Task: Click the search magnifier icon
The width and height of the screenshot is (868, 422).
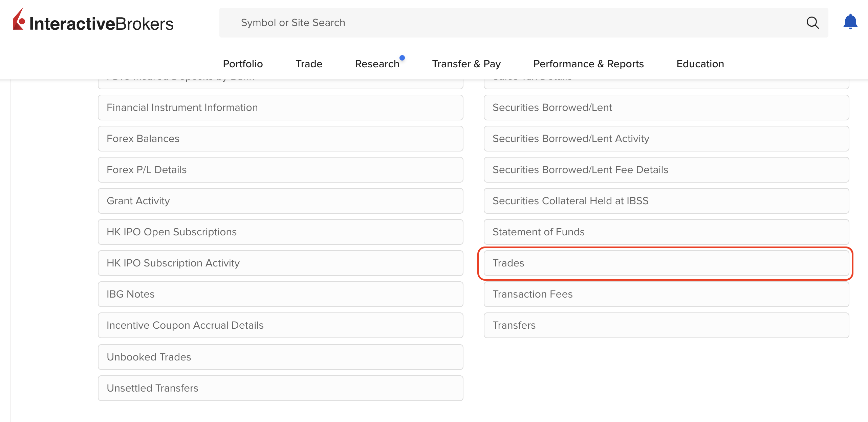Action: [x=813, y=23]
